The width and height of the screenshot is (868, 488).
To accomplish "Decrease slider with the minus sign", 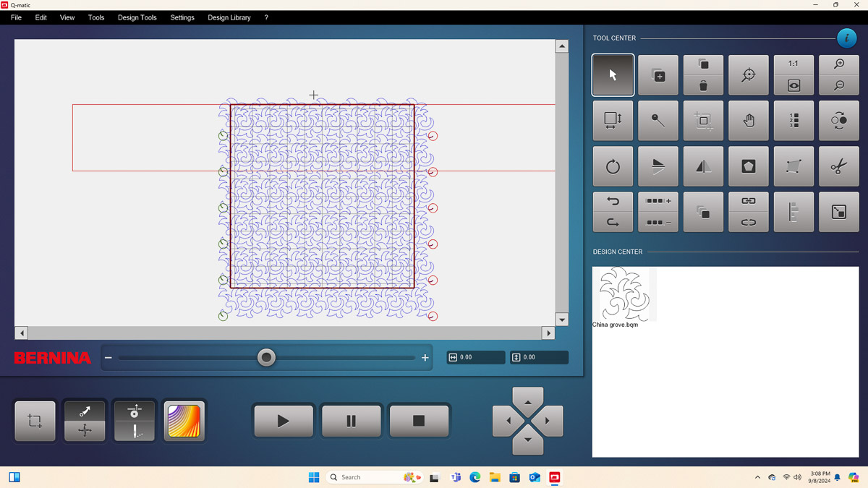I will [x=109, y=357].
